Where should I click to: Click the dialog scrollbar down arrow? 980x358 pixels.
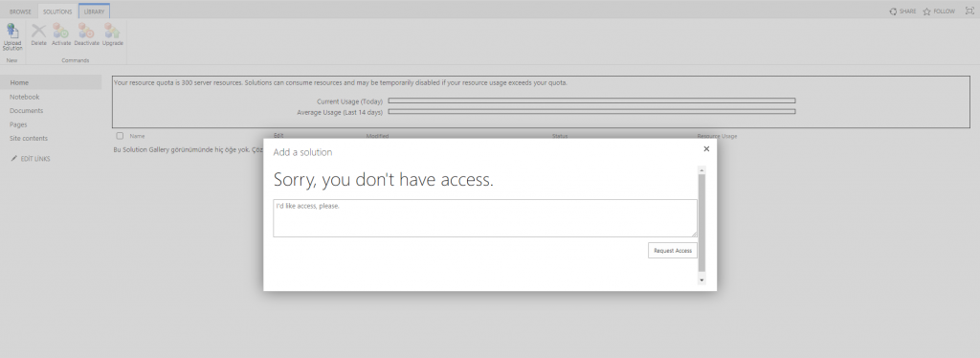click(702, 280)
